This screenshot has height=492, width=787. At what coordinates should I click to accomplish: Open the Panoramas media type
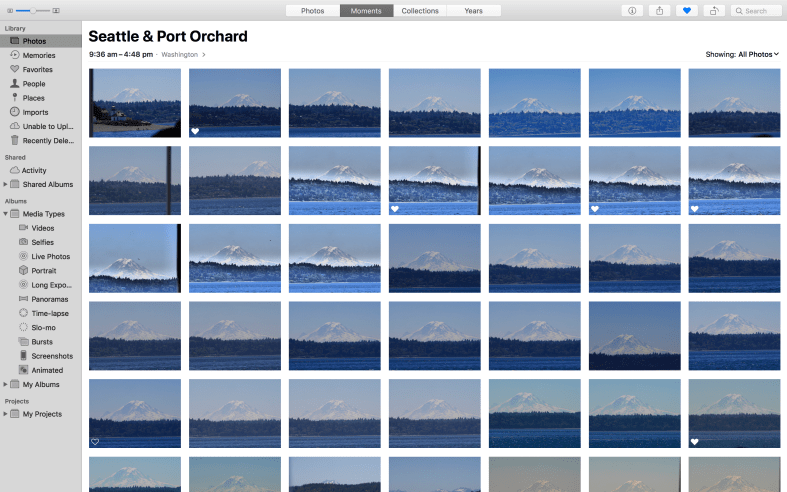[50, 299]
